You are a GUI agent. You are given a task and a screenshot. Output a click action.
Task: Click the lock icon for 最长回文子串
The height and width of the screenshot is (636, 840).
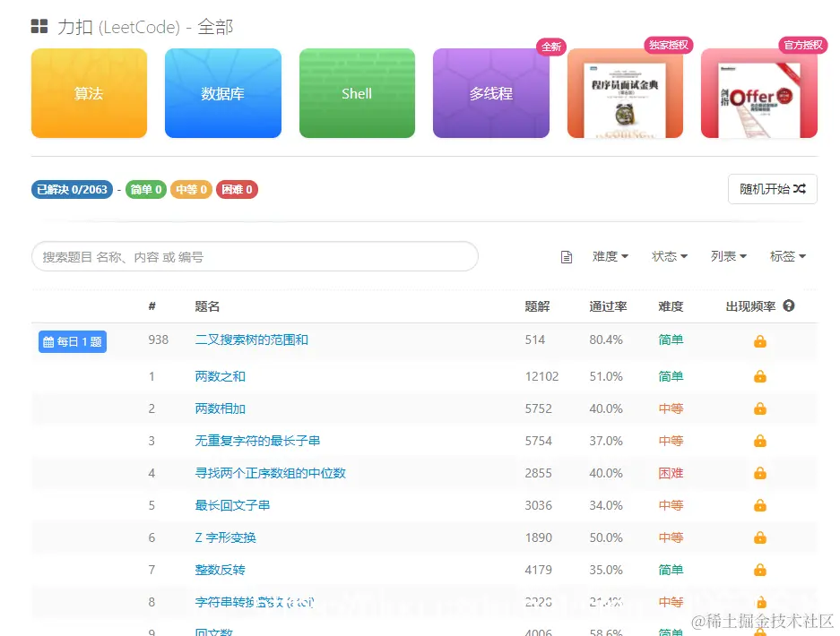click(x=759, y=505)
